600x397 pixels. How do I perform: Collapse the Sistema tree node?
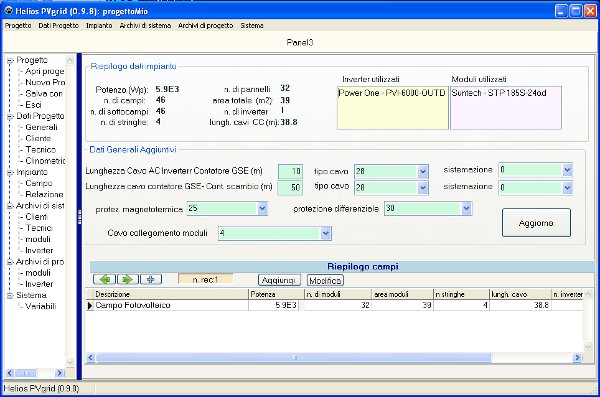point(10,296)
